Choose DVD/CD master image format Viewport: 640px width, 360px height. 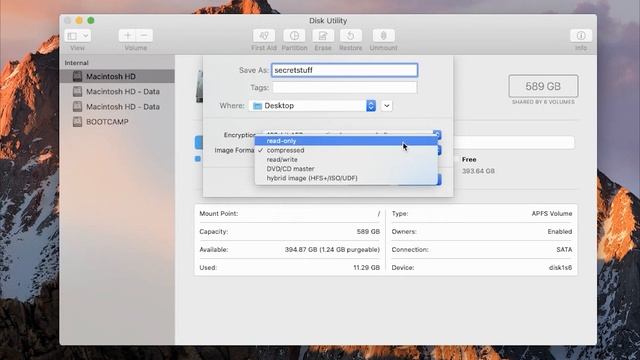[x=346, y=169]
